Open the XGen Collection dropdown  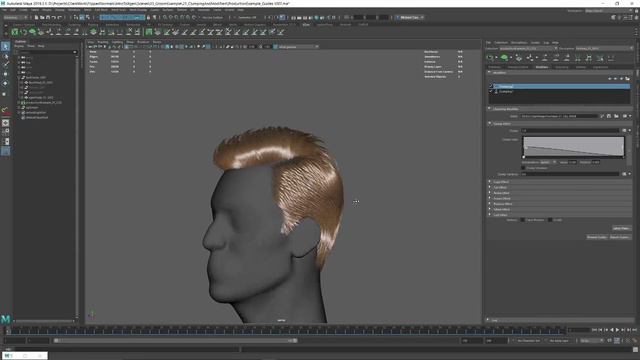[x=528, y=49]
